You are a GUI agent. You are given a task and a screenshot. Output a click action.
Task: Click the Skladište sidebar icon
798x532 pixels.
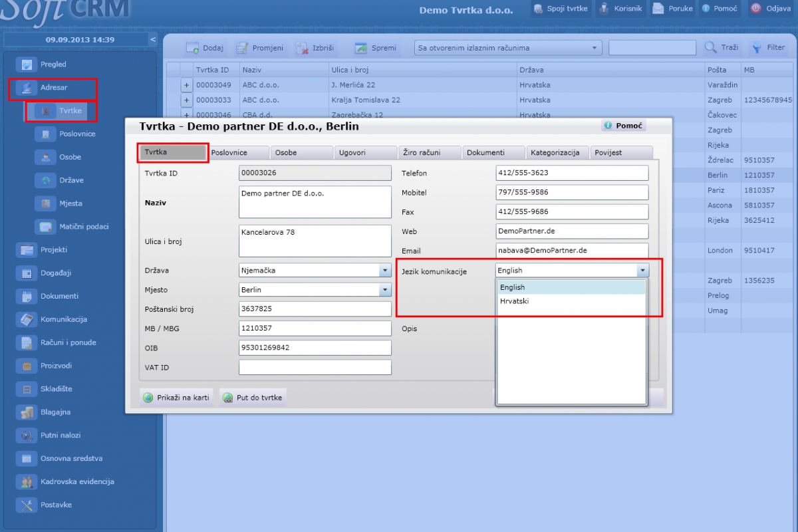click(27, 389)
